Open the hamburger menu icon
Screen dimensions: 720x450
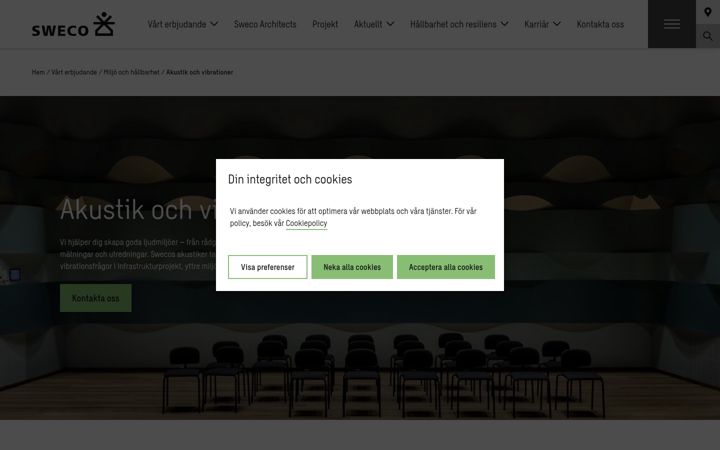pos(672,24)
